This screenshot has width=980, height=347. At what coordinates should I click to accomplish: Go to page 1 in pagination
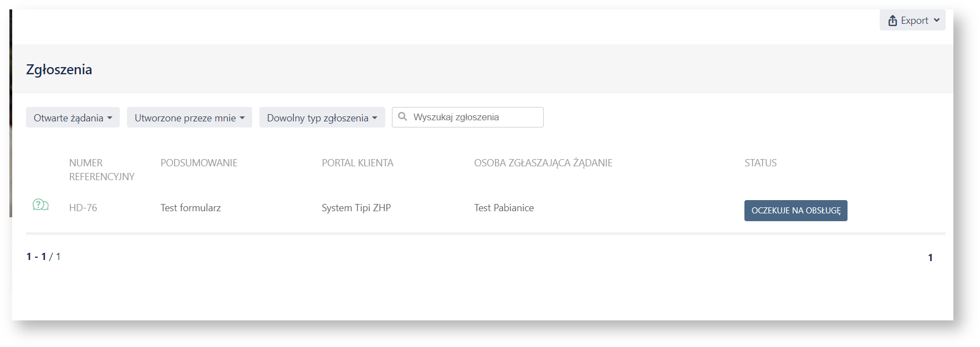point(930,258)
